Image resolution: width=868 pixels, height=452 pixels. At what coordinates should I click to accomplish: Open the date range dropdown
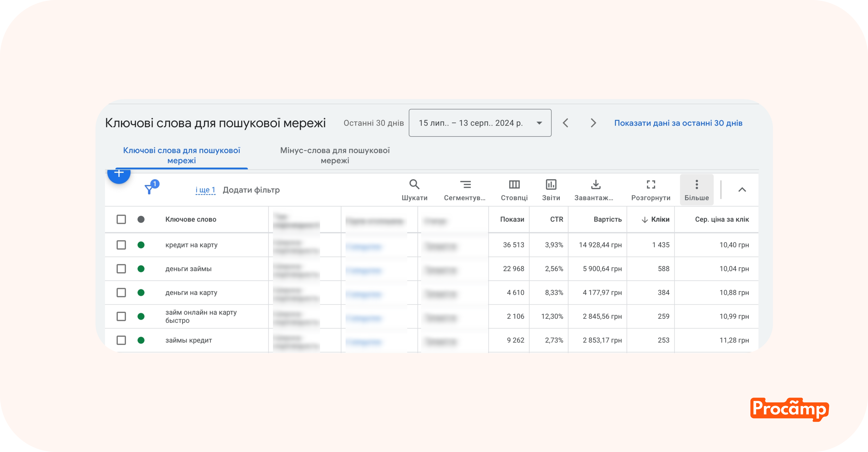480,123
